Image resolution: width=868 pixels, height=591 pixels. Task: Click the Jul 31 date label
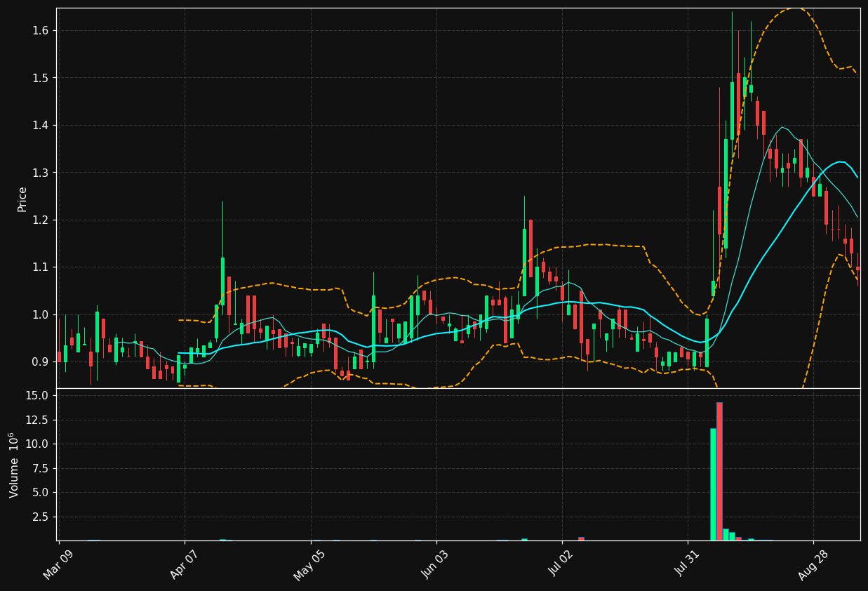[688, 565]
